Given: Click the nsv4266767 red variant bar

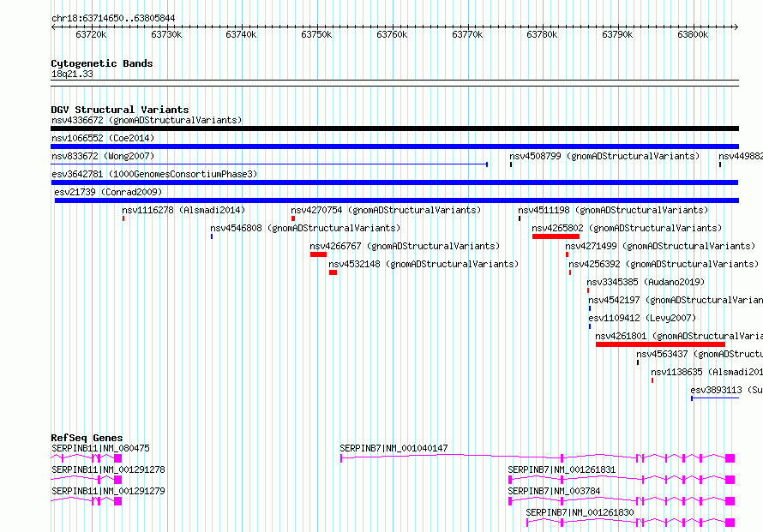Looking at the screenshot, I should click(318, 254).
